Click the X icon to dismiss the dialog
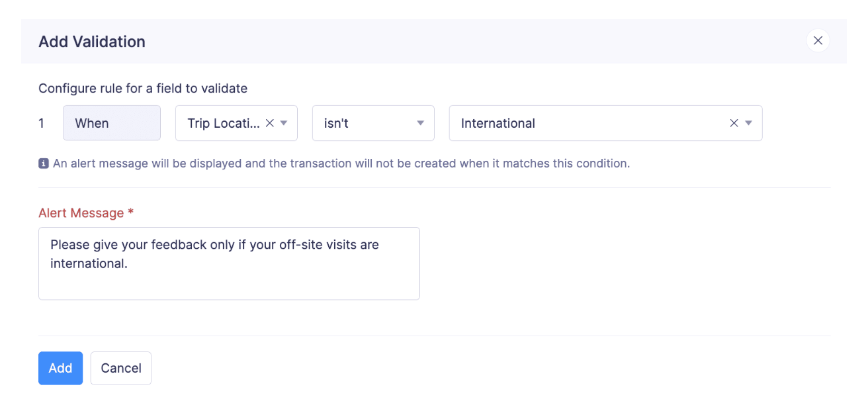 coord(818,40)
